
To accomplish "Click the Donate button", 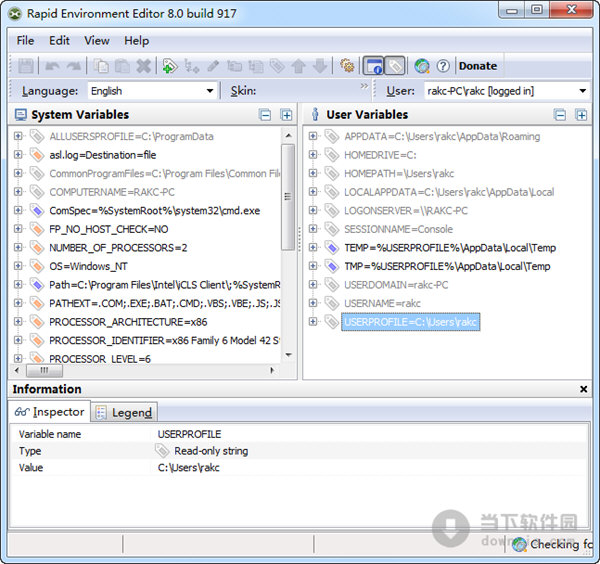I will click(x=478, y=66).
